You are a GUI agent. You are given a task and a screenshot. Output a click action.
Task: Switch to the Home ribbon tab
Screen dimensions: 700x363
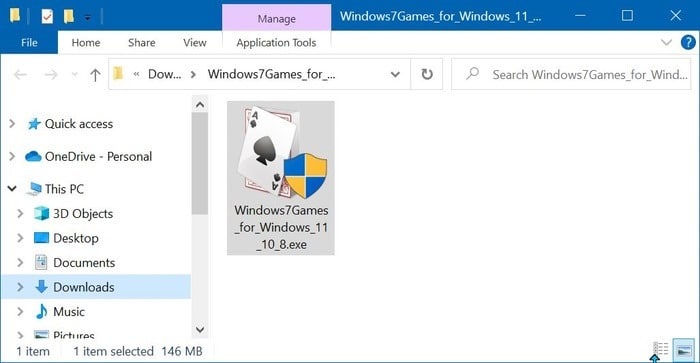pos(86,42)
